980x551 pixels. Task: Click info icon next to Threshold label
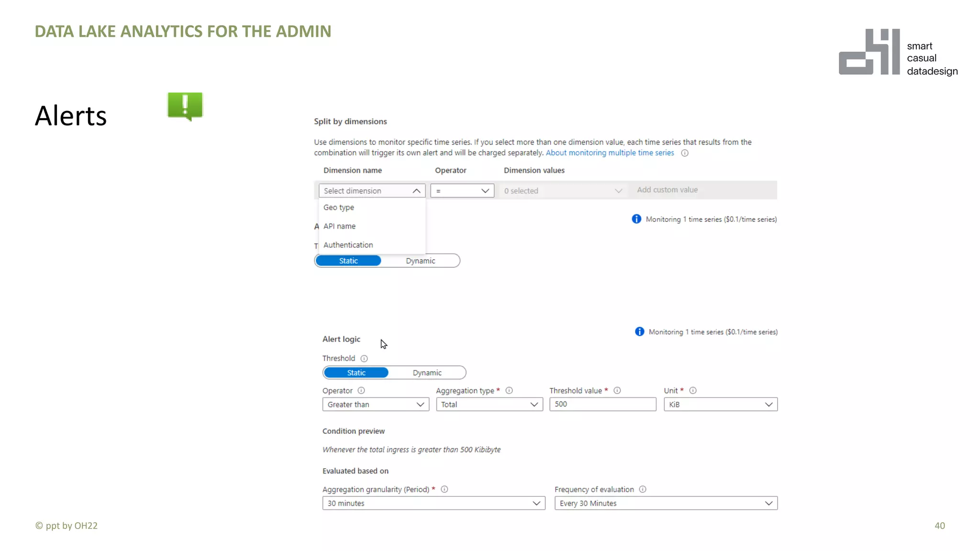tap(364, 358)
